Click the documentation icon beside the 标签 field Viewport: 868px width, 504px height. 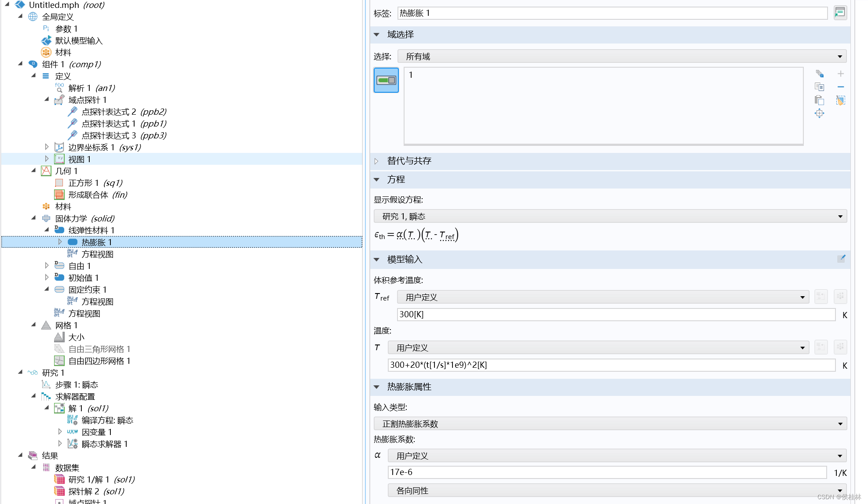840,13
